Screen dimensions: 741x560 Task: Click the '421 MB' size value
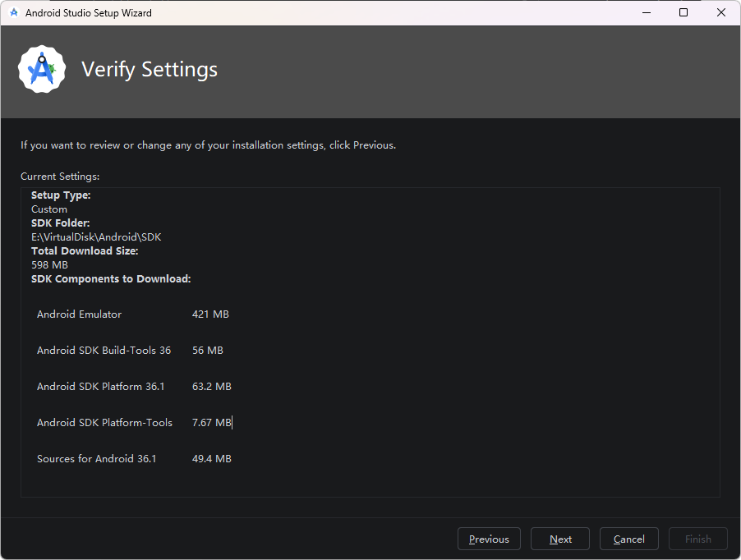[210, 314]
